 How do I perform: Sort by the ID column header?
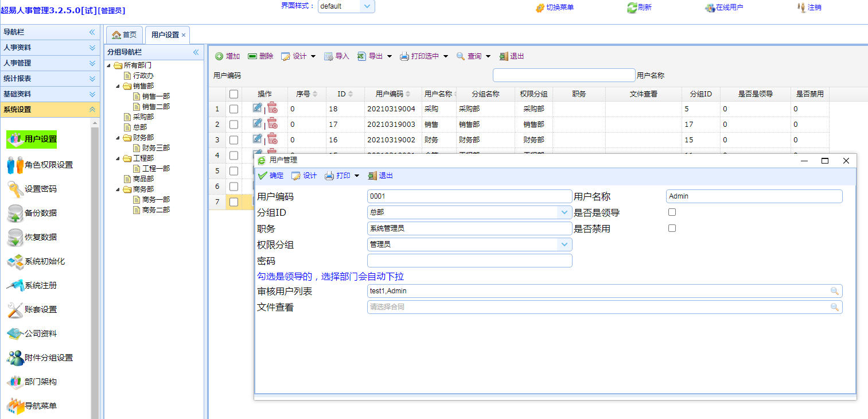click(x=345, y=94)
